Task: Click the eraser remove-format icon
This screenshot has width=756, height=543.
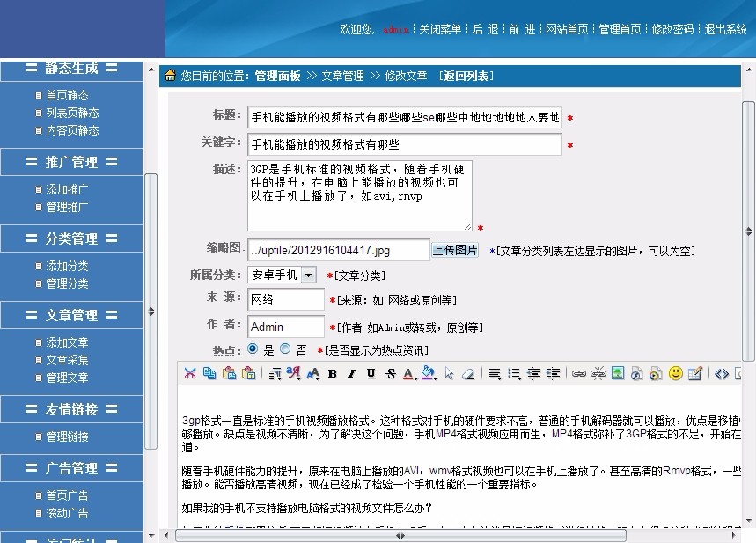Action: (x=468, y=374)
